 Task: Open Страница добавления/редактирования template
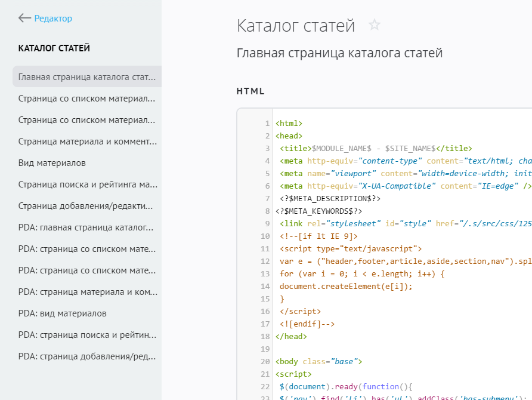tap(87, 206)
